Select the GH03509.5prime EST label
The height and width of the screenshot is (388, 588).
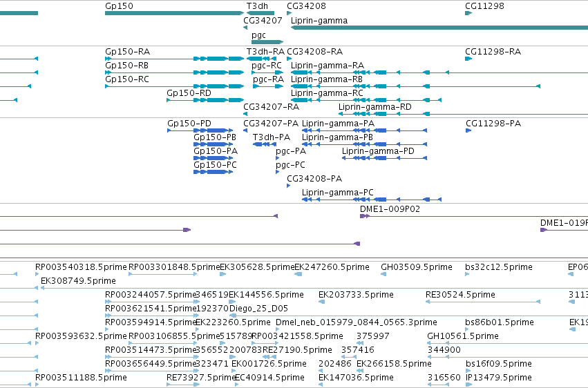[x=417, y=267]
